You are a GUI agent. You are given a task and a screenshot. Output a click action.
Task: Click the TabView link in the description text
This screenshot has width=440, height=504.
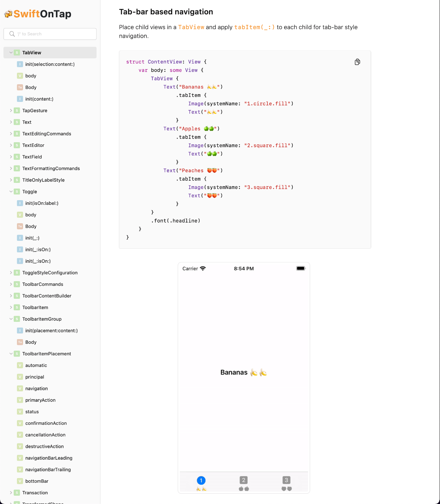[x=191, y=27]
